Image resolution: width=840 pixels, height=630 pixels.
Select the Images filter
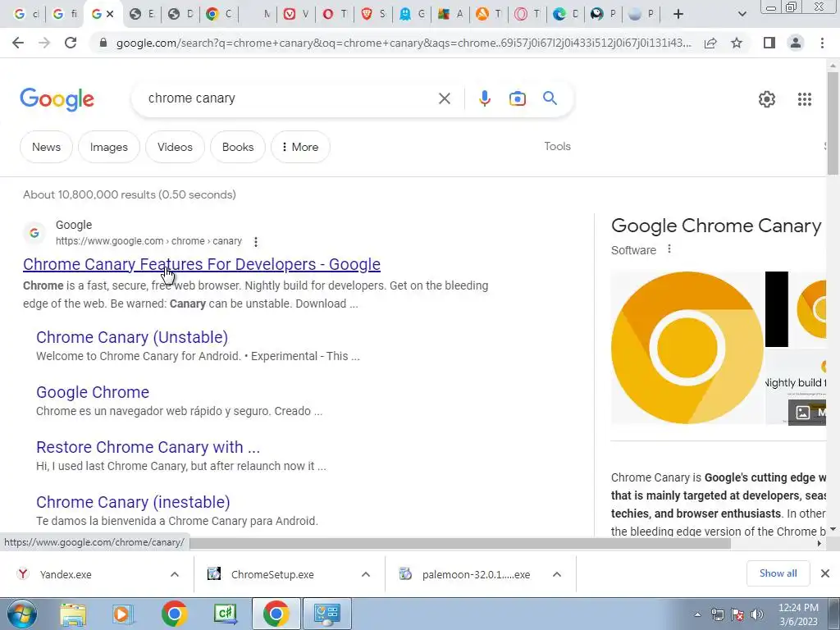[x=109, y=147]
